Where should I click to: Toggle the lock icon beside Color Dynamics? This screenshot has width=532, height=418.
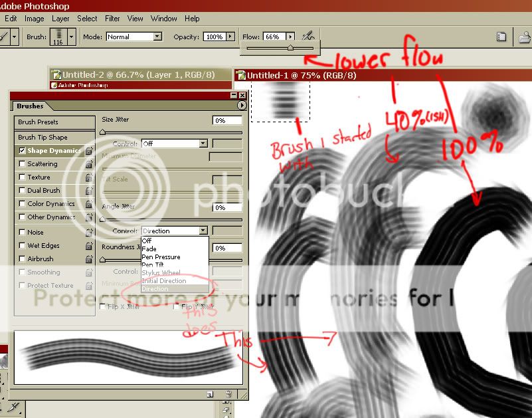[89, 204]
